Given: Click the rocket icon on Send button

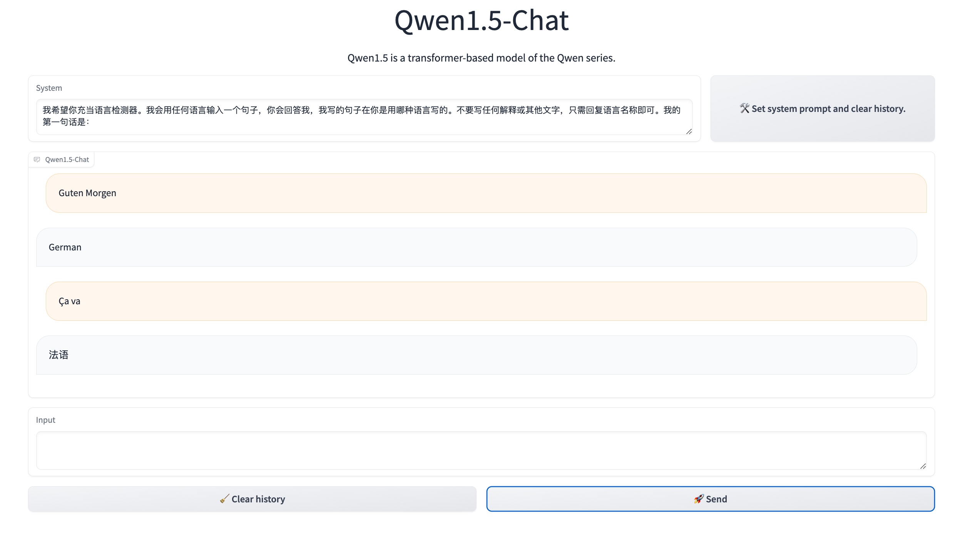Looking at the screenshot, I should point(699,499).
